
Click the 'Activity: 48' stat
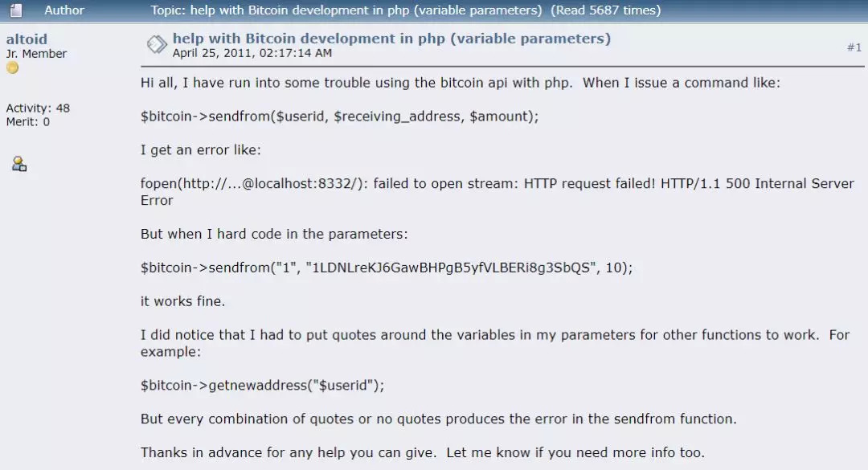[x=38, y=108]
